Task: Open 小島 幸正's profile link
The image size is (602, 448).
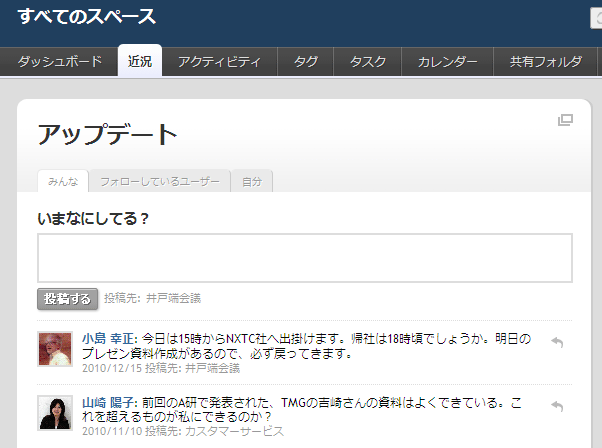Action: point(109,339)
